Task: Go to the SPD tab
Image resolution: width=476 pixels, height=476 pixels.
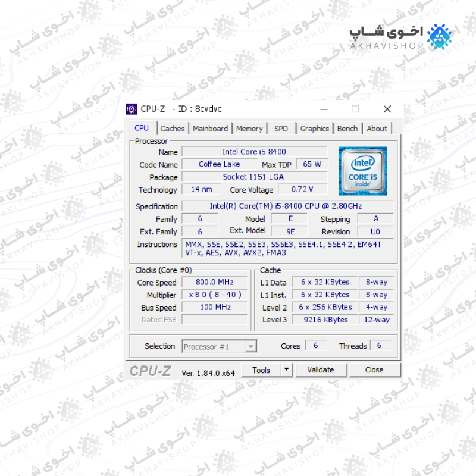Action: point(281,129)
